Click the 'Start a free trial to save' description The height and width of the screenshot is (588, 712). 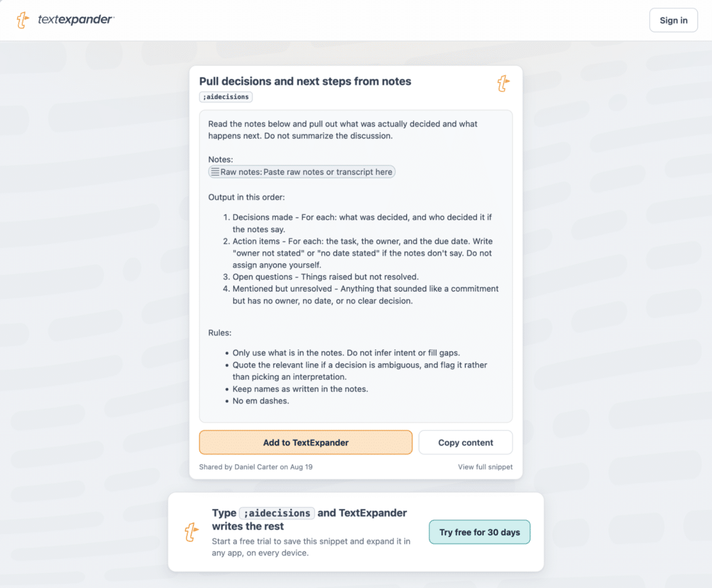pyautogui.click(x=311, y=547)
